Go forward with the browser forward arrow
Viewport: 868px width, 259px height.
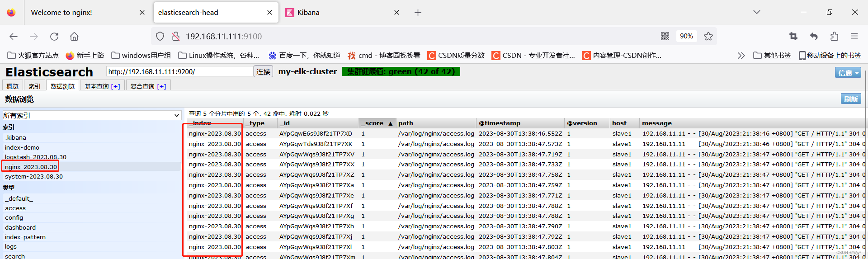click(34, 37)
